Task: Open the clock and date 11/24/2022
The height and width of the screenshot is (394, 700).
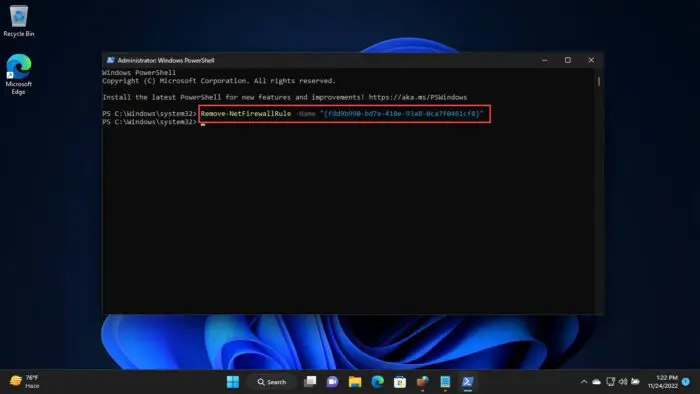Action: click(x=662, y=382)
